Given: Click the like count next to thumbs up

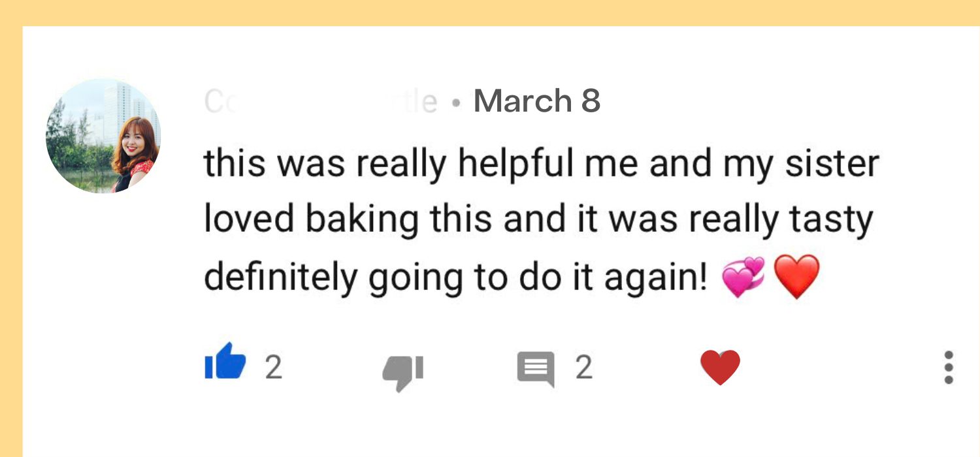Looking at the screenshot, I should pyautogui.click(x=274, y=368).
